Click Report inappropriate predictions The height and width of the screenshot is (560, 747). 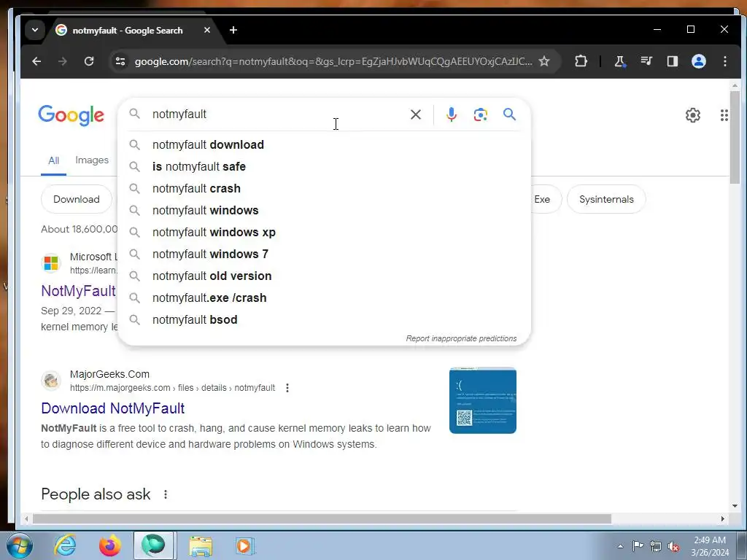tap(461, 338)
